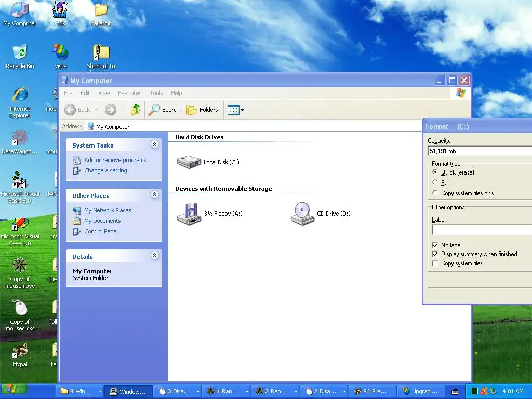Launch Microsoft Visual Basic 6.0
The image size is (532, 399).
pyautogui.click(x=20, y=188)
